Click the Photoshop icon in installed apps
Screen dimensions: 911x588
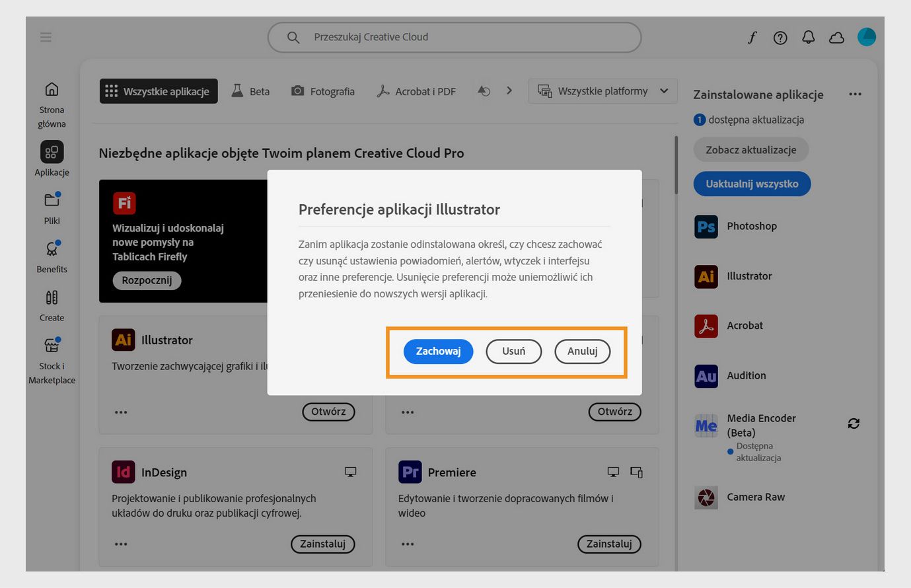[706, 227]
